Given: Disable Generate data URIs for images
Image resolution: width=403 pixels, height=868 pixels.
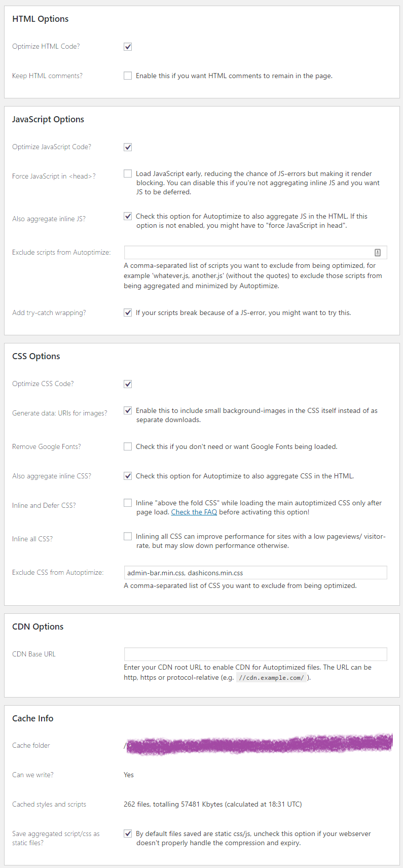Looking at the screenshot, I should point(128,410).
